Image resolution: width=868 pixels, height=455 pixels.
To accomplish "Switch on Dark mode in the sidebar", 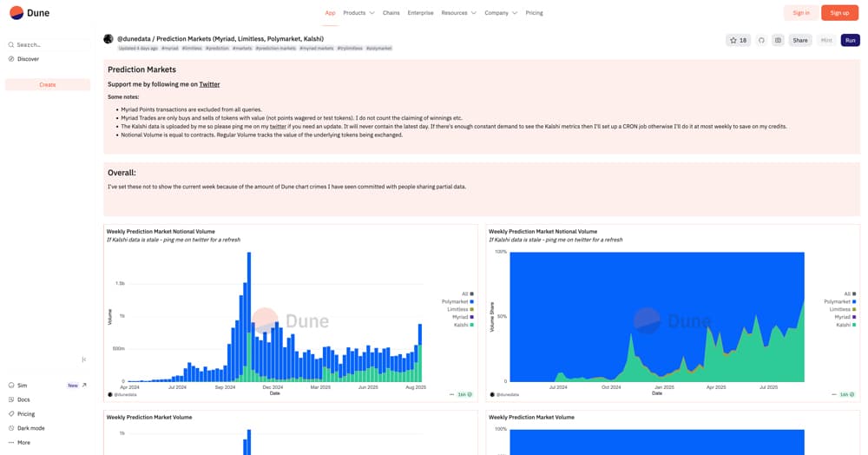I will [27, 428].
